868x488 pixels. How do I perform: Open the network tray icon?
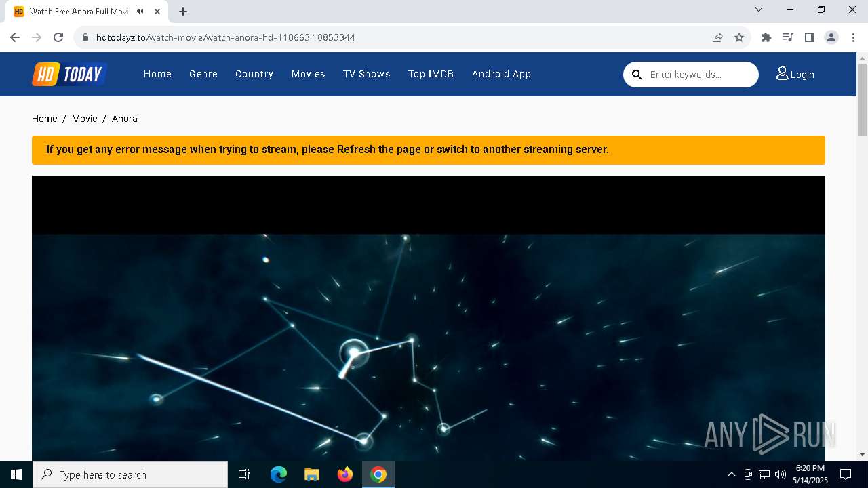[764, 474]
